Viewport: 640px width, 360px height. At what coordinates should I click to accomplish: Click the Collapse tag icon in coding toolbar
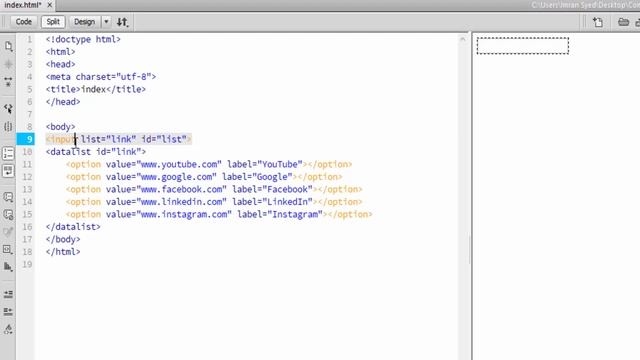8,82
